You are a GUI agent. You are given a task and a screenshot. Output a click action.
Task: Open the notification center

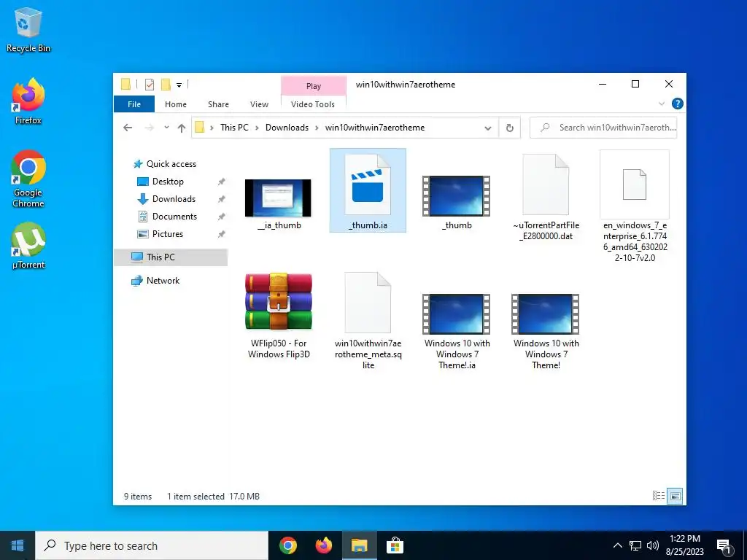point(724,547)
